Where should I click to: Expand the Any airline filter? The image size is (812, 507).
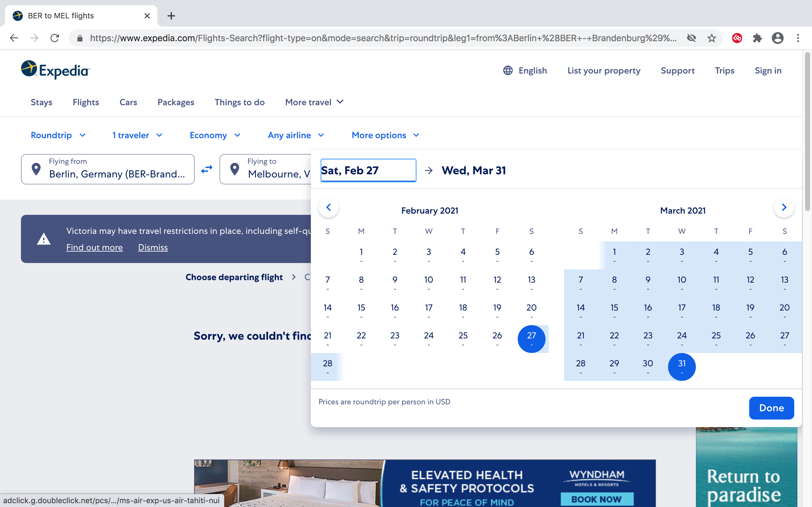296,135
